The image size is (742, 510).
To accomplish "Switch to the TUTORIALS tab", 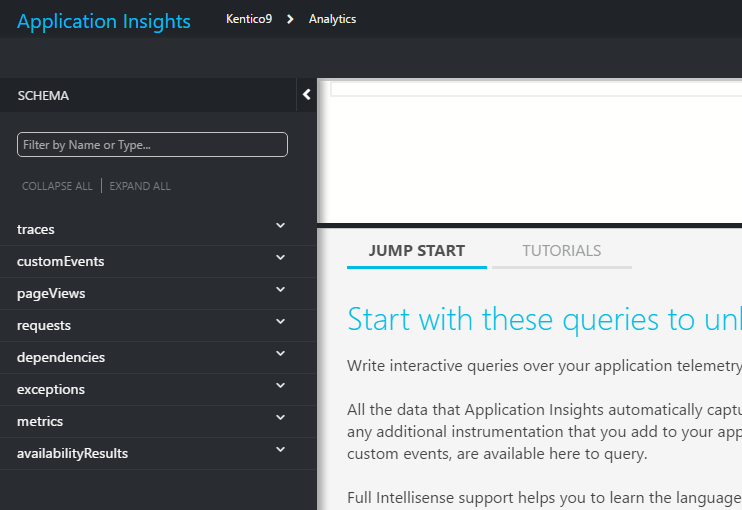I will pyautogui.click(x=562, y=251).
